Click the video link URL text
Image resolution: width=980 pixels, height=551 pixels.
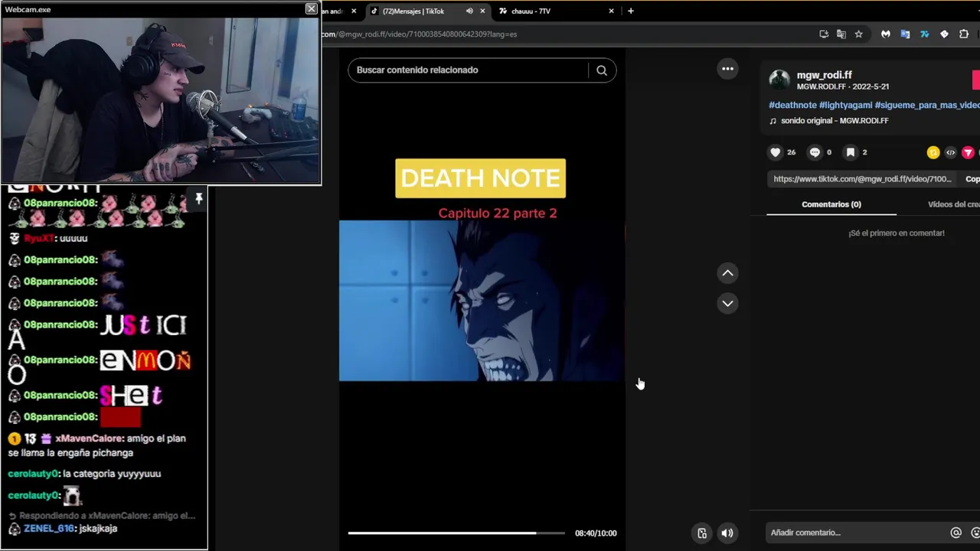point(862,179)
